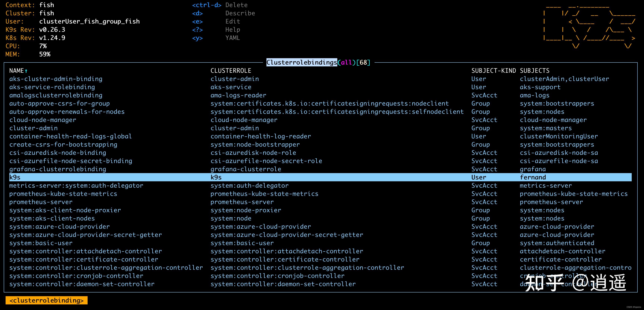Image resolution: width=644 pixels, height=310 pixels.
Task: Select aks-cluster-admin-binding row
Action: pos(56,79)
